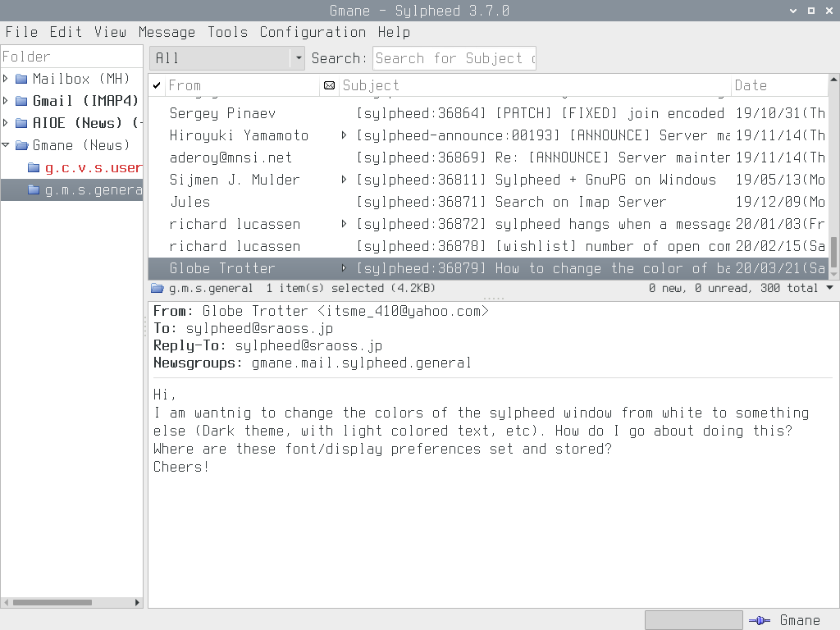Click the envelope unread column header icon

point(330,85)
